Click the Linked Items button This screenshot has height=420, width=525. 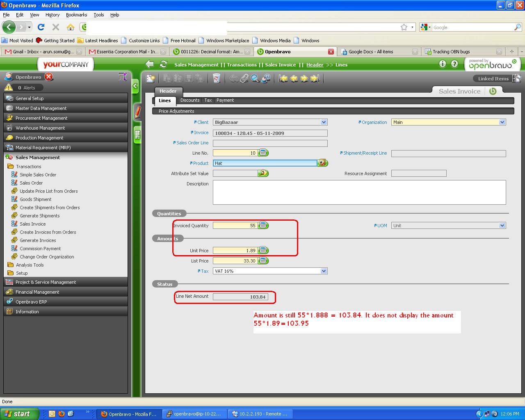pyautogui.click(x=493, y=79)
